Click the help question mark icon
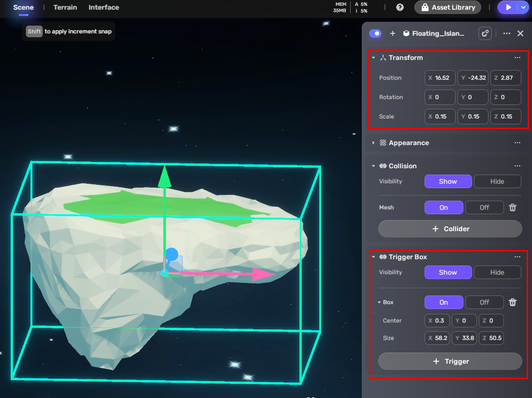This screenshot has height=398, width=532. tap(400, 7)
